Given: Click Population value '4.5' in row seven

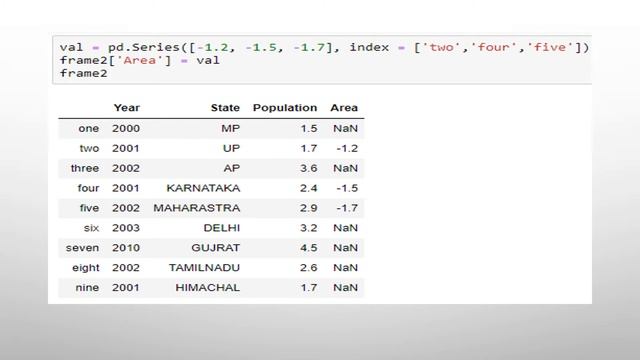Looking at the screenshot, I should (x=309, y=248).
